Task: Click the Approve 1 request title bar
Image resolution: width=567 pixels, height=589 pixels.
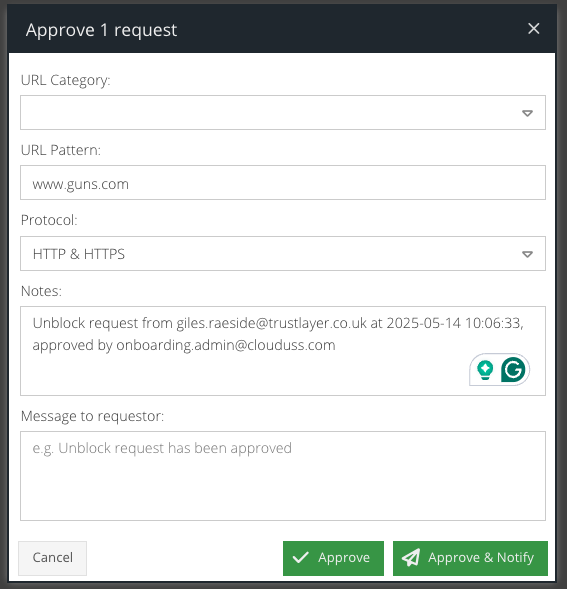Action: [x=282, y=29]
